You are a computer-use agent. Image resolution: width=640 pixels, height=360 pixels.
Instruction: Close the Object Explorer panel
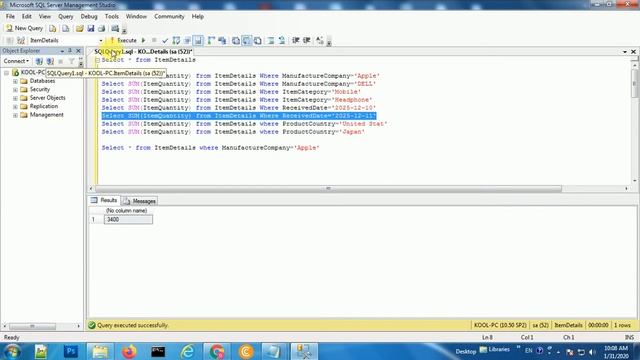point(78,51)
